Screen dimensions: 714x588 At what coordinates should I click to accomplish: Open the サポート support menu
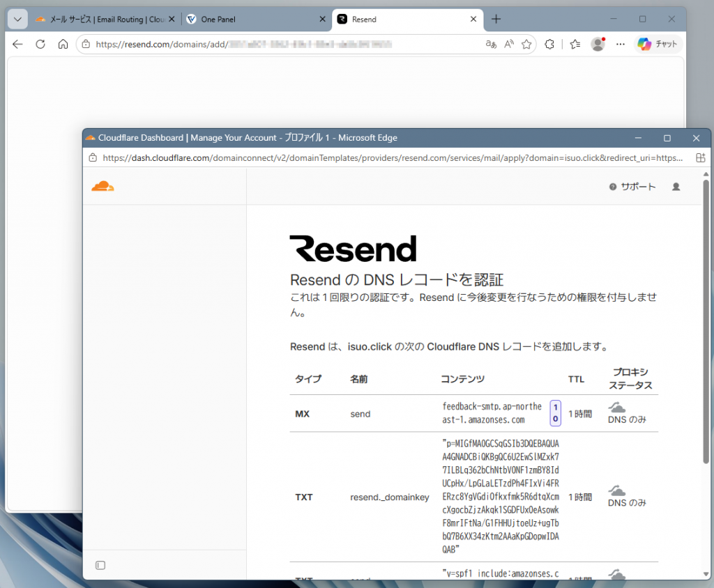click(632, 187)
